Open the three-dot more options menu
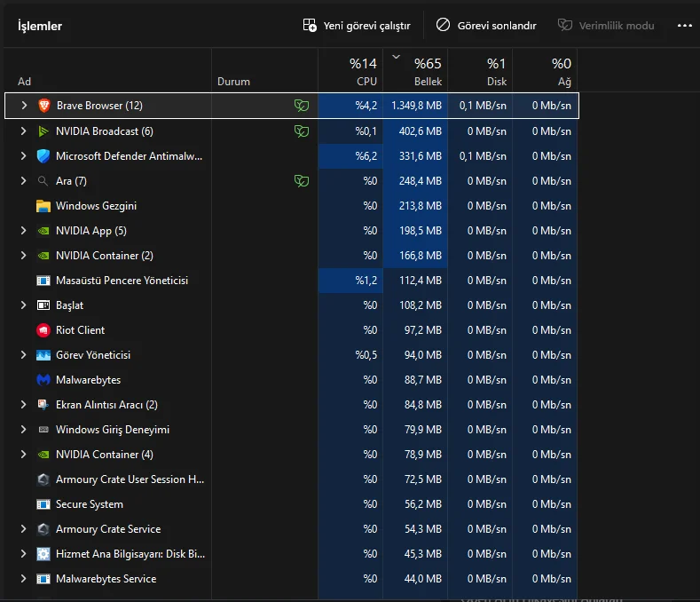 point(684,26)
